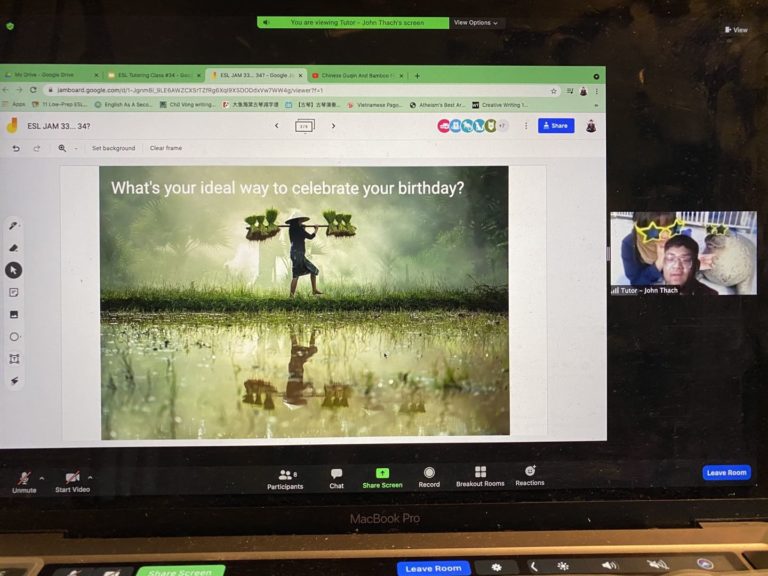Click the jamboard.google.com address bar
Image resolution: width=768 pixels, height=576 pixels.
(x=301, y=91)
